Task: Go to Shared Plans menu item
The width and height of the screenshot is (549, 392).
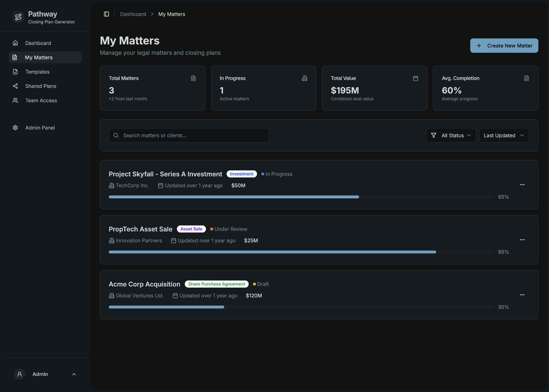Action: [x=41, y=86]
